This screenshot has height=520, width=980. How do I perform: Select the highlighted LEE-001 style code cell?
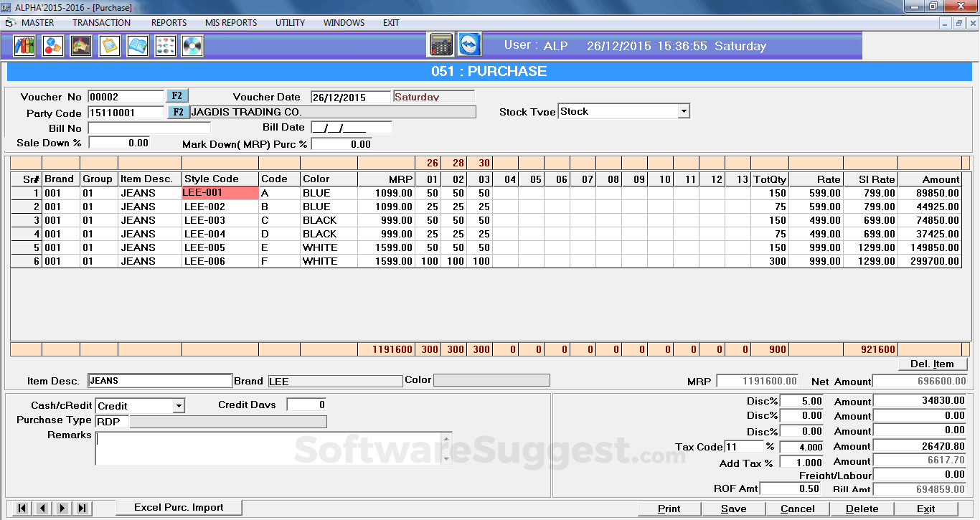pyautogui.click(x=220, y=193)
